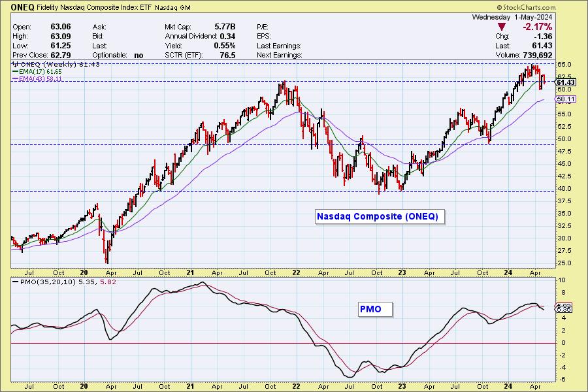The width and height of the screenshot is (588, 392).
Task: Click the 8 value on PMO axis
Action: (563, 293)
